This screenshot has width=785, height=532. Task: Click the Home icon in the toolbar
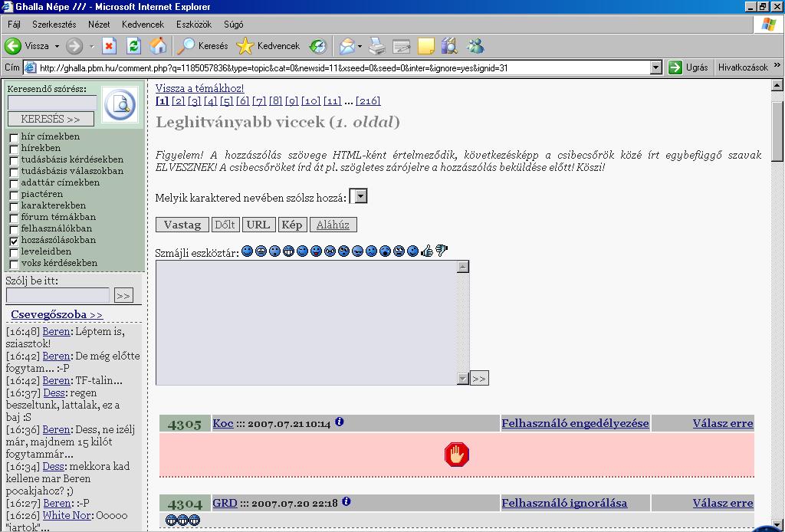point(158,46)
